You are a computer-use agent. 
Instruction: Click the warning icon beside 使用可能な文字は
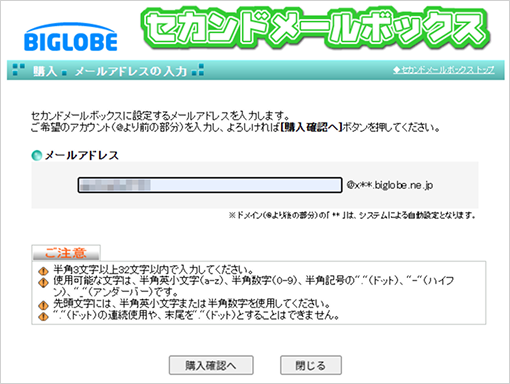click(43, 282)
